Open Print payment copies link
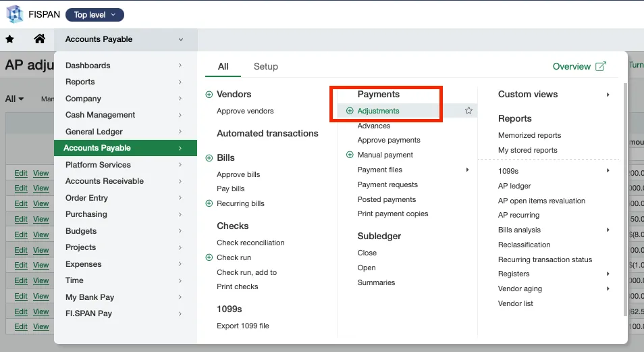The image size is (644, 352). tap(393, 213)
